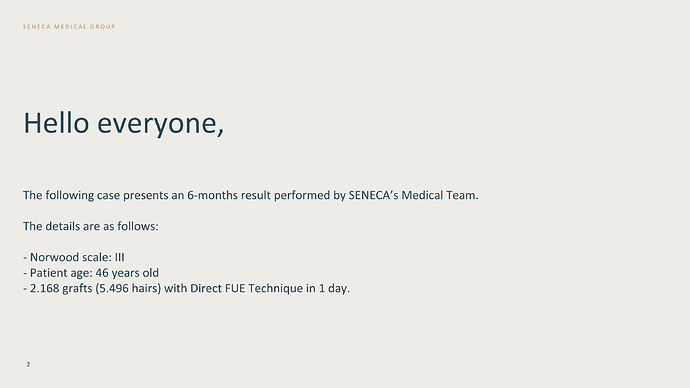Click the Norwood value 'III'
The height and width of the screenshot is (388, 690).
120,257
